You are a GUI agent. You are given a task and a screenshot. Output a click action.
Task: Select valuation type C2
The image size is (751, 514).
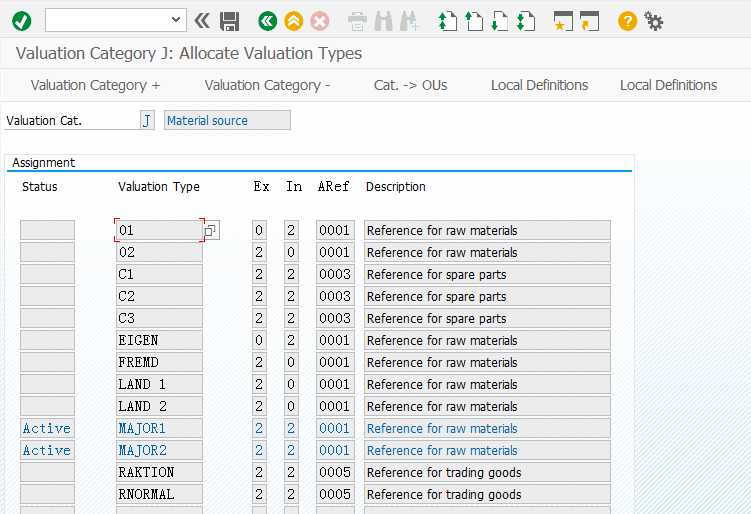(x=159, y=297)
